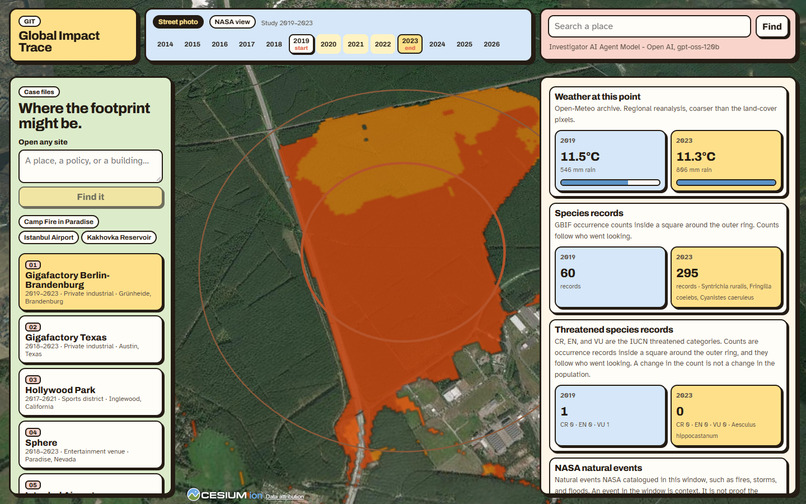The image size is (806, 504).
Task: Select the 2019 start year marker
Action: tap(301, 44)
